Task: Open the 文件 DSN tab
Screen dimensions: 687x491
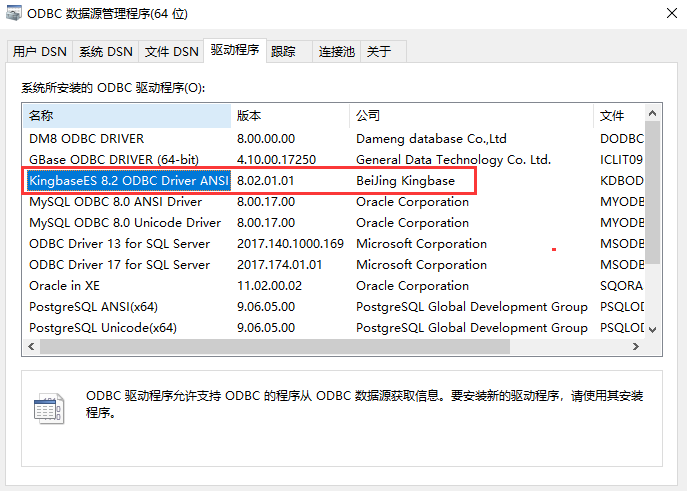Action: coord(171,52)
